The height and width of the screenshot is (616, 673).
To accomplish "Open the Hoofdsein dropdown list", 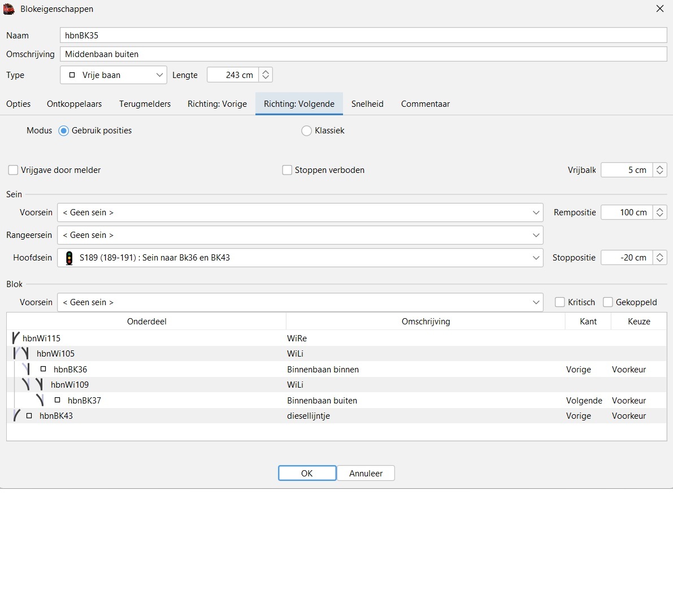I will point(299,258).
